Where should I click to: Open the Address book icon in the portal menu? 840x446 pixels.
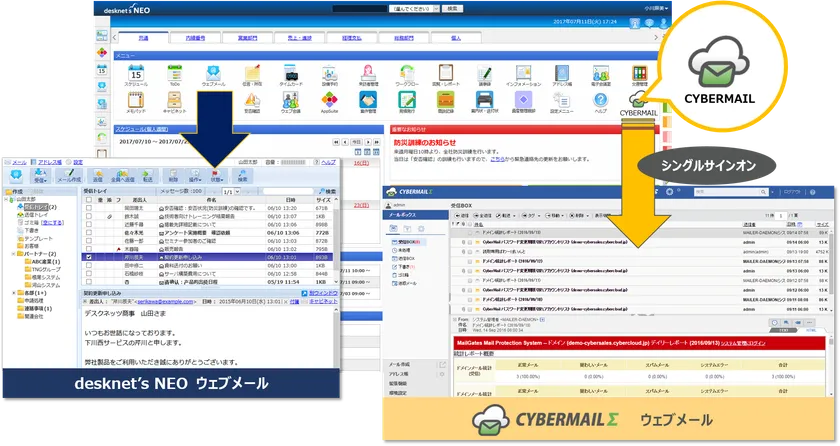click(x=561, y=73)
